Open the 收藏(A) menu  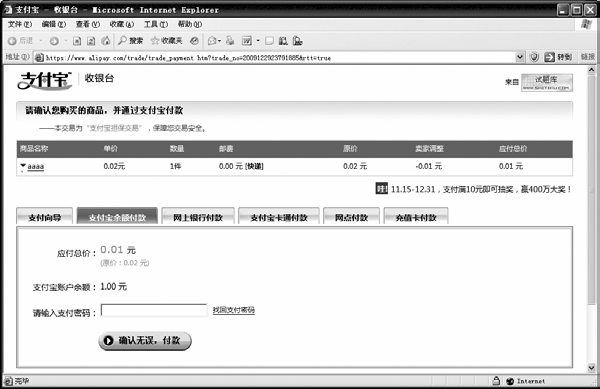[122, 24]
